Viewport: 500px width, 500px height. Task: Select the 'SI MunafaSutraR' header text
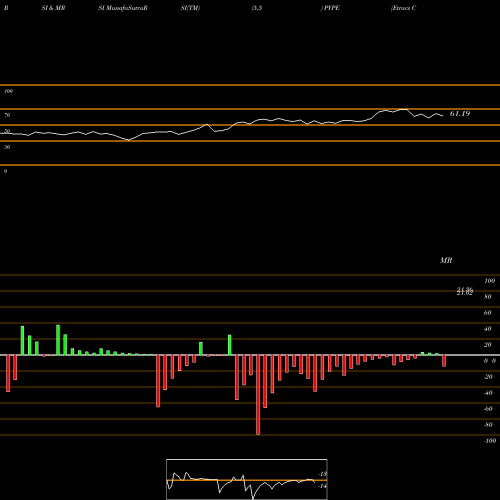(x=123, y=8)
